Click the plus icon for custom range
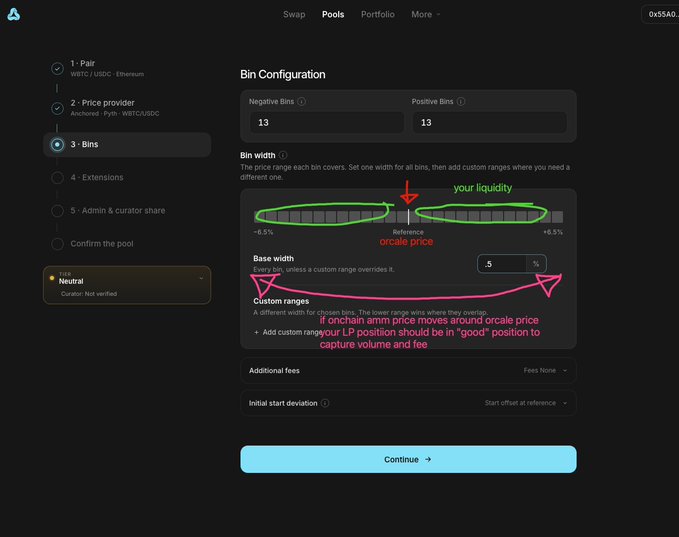Screen dimensions: 679x537 (x=256, y=332)
